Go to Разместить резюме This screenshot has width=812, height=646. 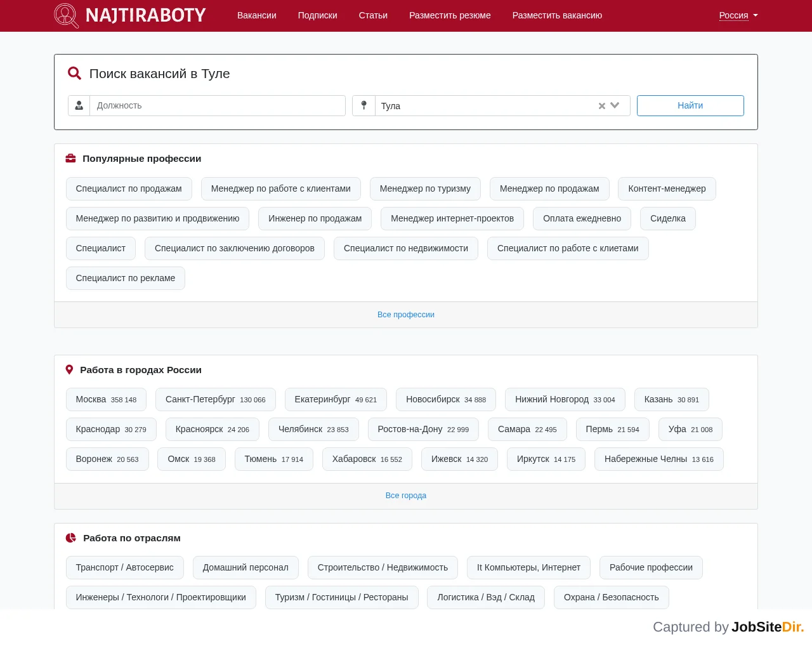click(450, 15)
